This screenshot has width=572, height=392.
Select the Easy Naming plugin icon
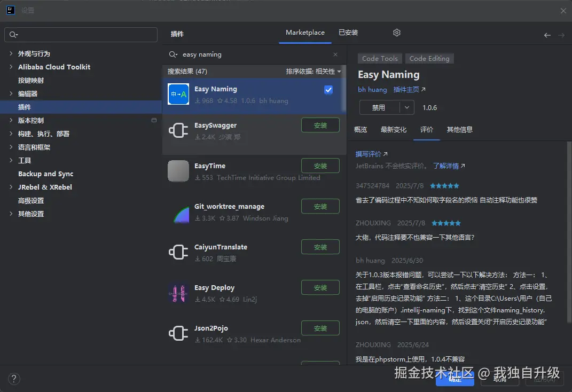[x=178, y=95]
